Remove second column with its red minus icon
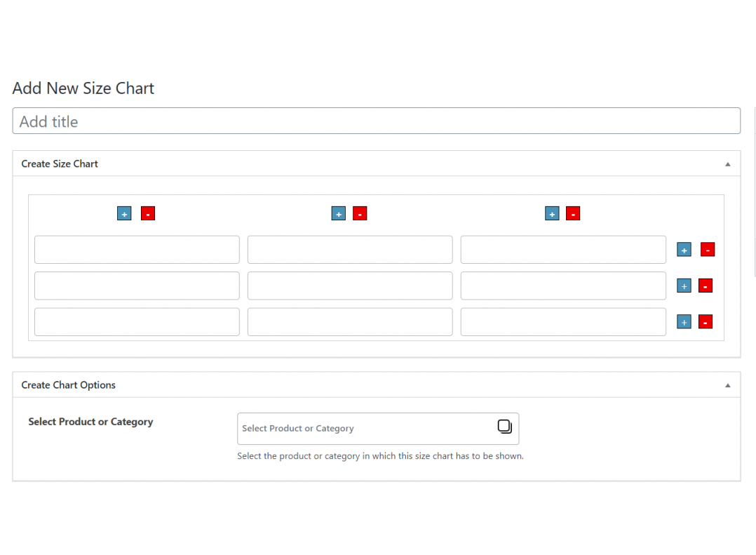Screen dimensions: 756x555 360,213
